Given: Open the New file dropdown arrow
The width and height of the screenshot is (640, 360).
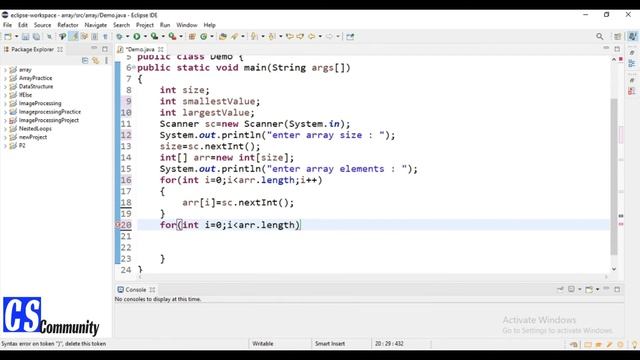Looking at the screenshot, I should point(16,37).
